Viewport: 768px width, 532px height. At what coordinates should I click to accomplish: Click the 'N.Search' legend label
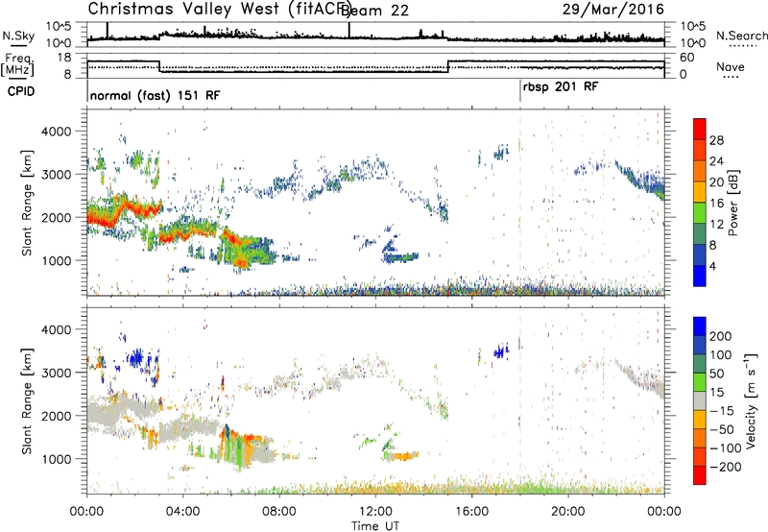click(741, 36)
